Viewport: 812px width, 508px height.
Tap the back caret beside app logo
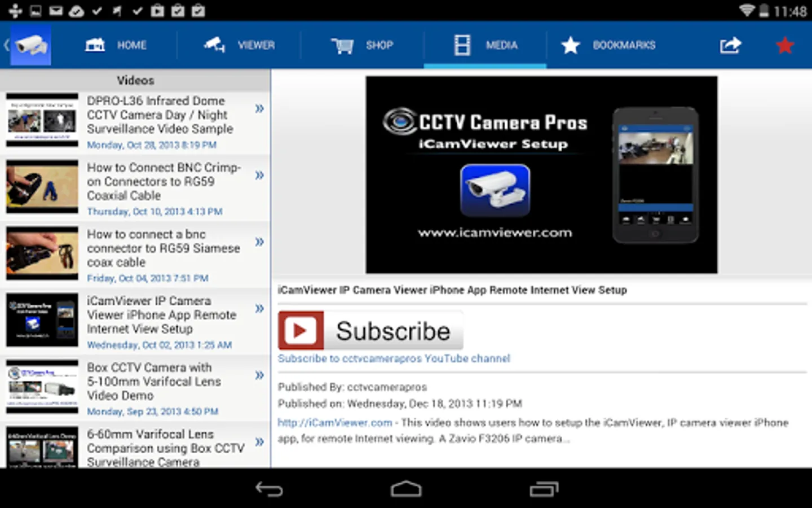point(6,45)
